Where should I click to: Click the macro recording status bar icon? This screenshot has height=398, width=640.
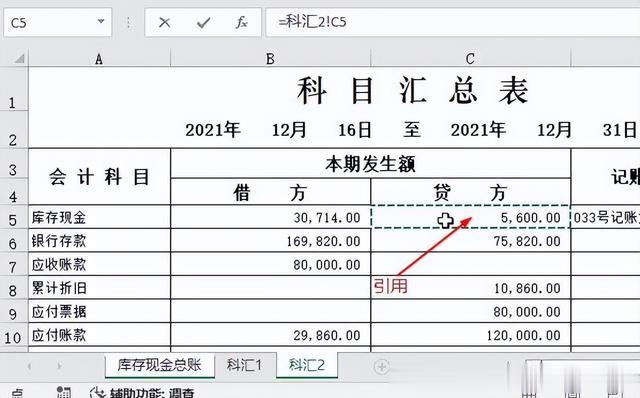point(64,393)
